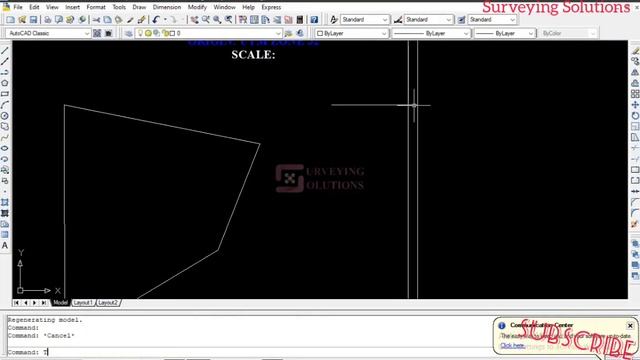
Task: Click the Undo arrow icon
Action: coord(156,20)
